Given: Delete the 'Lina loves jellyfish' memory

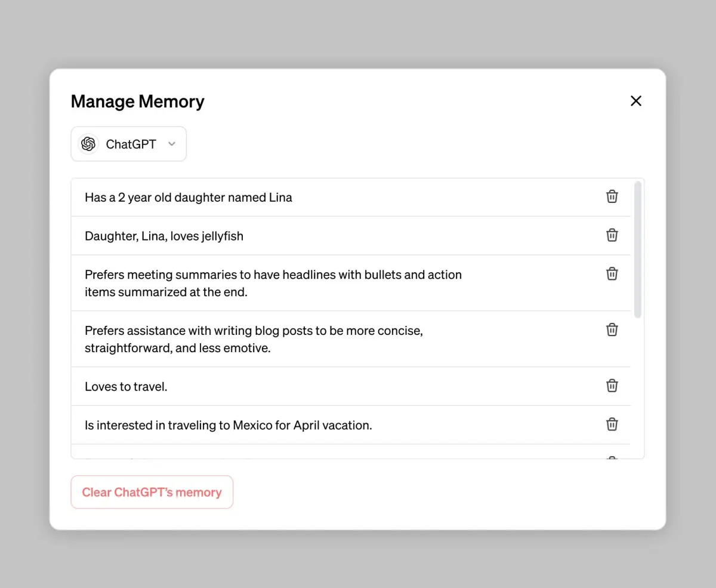Looking at the screenshot, I should click(612, 235).
